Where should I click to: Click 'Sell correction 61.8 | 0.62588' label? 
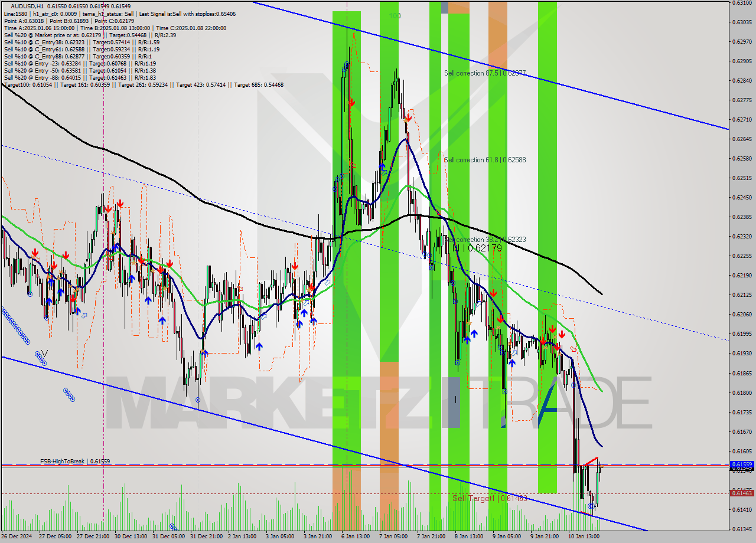(485, 160)
